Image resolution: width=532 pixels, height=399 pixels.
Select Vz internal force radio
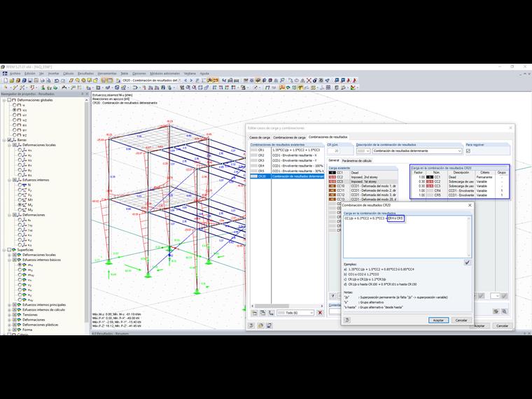pos(20,195)
